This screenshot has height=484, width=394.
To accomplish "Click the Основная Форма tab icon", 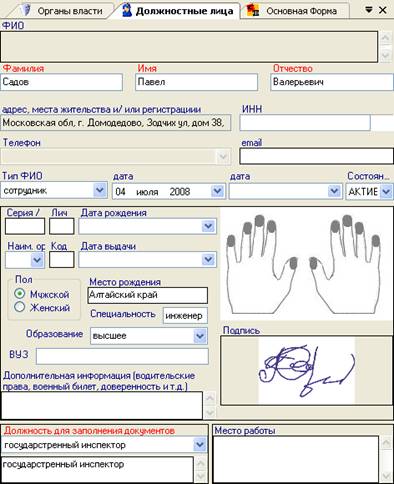I will tap(253, 10).
